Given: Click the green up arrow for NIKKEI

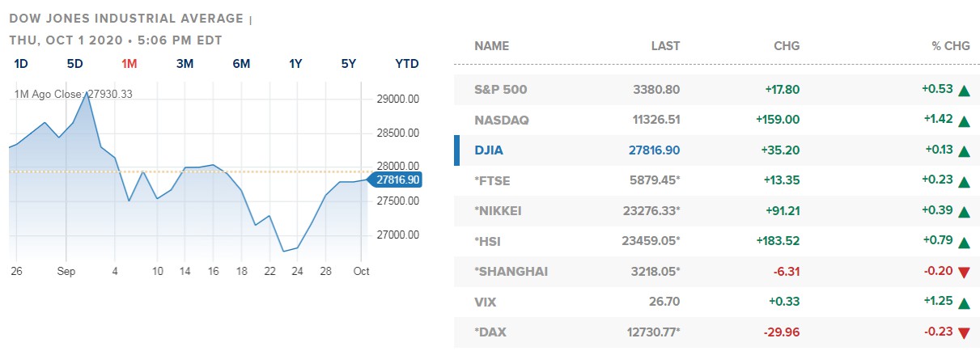Looking at the screenshot, I should (x=964, y=212).
